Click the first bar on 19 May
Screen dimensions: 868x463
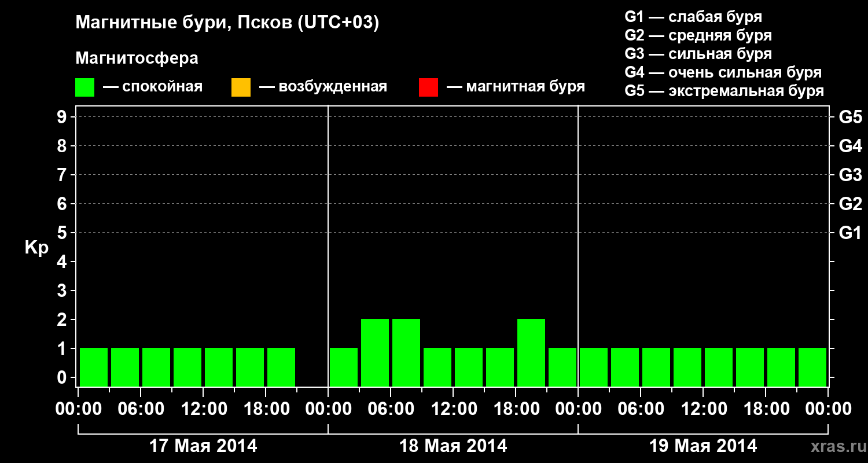tap(594, 367)
